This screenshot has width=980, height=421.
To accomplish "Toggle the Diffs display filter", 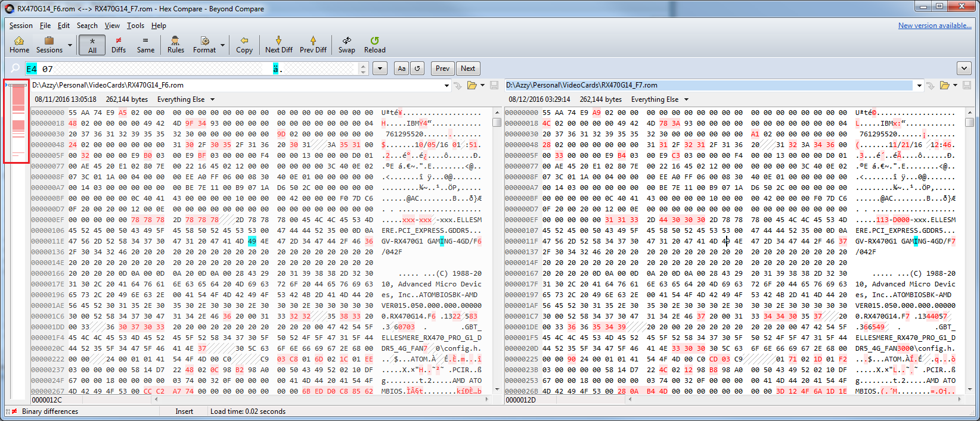I will 119,45.
